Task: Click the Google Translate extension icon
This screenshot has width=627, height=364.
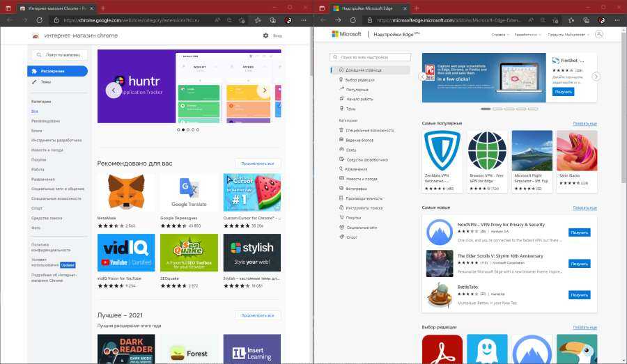Action: click(189, 192)
